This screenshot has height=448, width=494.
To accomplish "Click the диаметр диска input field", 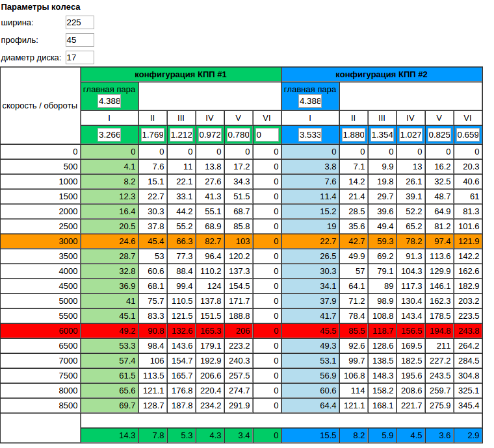I will pyautogui.click(x=80, y=58).
